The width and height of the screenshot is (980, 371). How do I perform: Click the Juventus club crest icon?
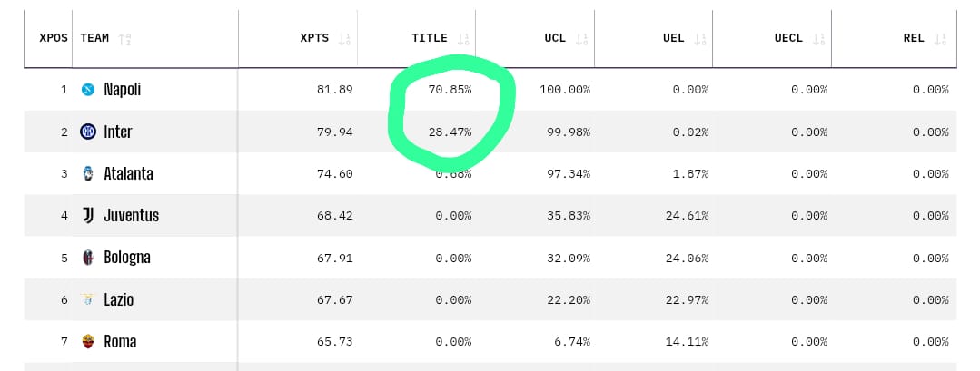pyautogui.click(x=88, y=216)
